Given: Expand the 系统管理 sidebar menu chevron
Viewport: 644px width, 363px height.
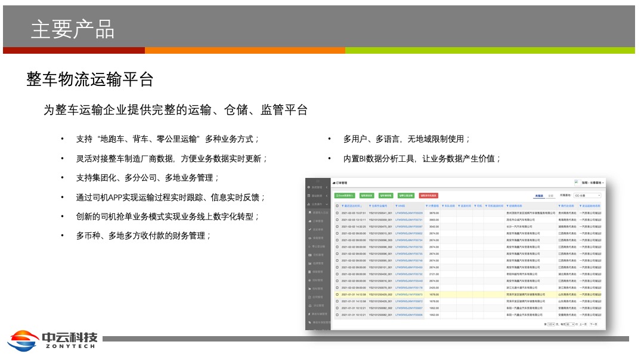Looking at the screenshot, I should pyautogui.click(x=327, y=187).
